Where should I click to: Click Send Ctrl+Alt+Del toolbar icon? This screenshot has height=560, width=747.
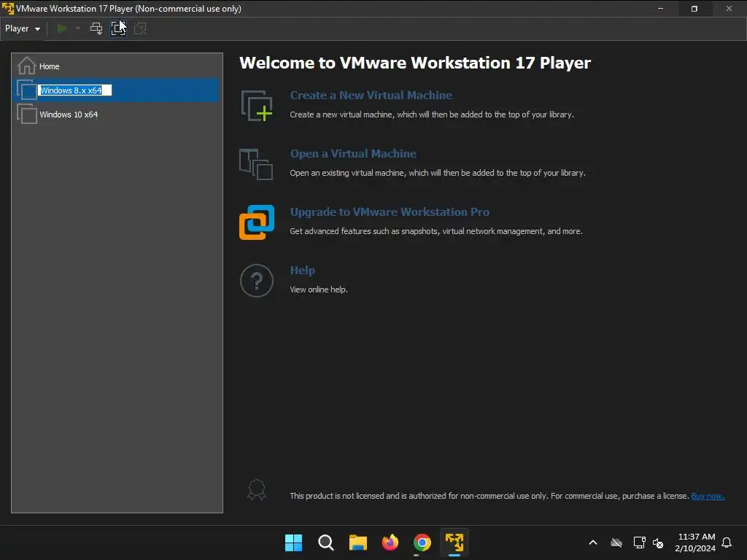tap(96, 28)
